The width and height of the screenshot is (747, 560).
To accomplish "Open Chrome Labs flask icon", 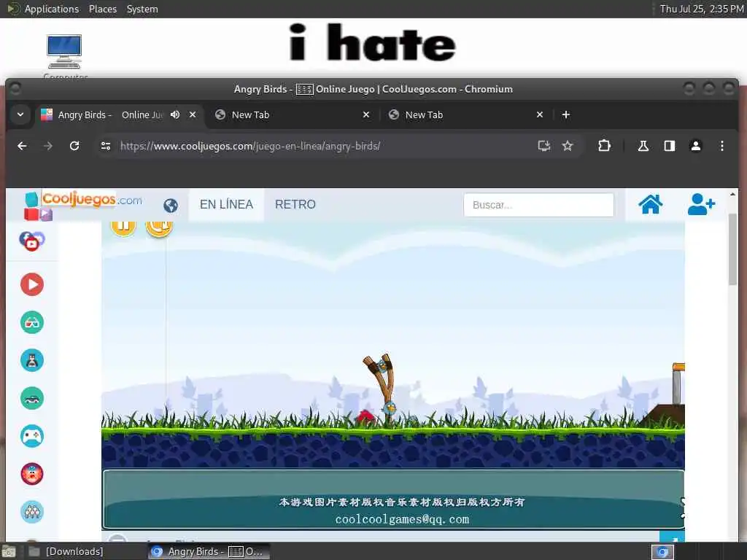I will click(643, 146).
